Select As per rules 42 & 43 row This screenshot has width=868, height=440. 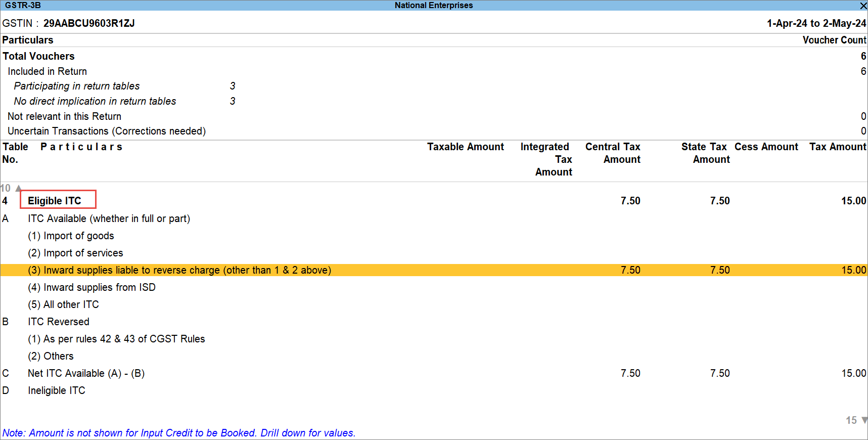click(x=116, y=339)
